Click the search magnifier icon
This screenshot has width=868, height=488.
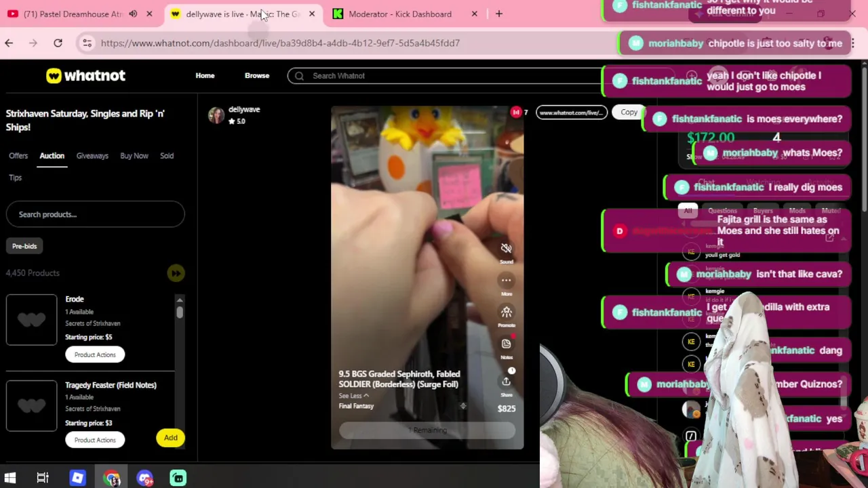click(299, 76)
